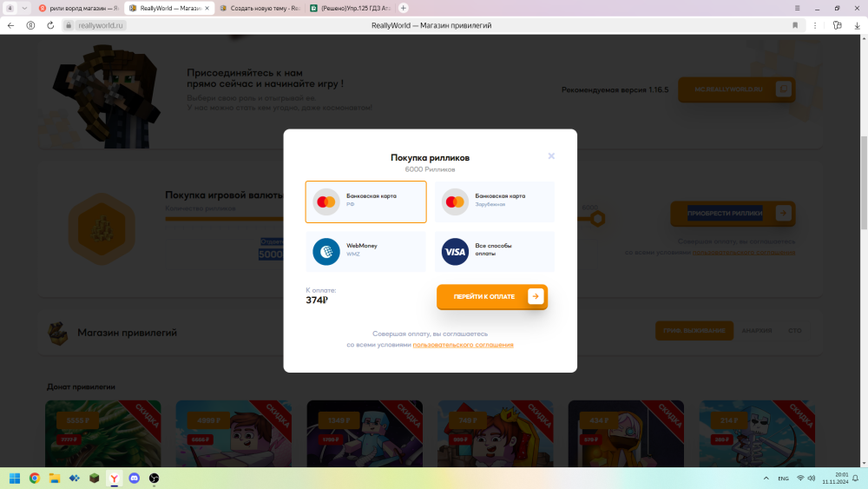This screenshot has width=868, height=489.
Task: Click the 'Приобрести риллики' background button
Action: click(733, 213)
